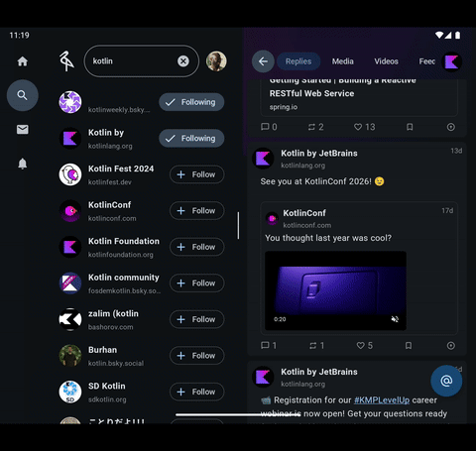476x451 pixels.
Task: Open more options on KotlinConf 2026 post
Action: click(x=451, y=346)
